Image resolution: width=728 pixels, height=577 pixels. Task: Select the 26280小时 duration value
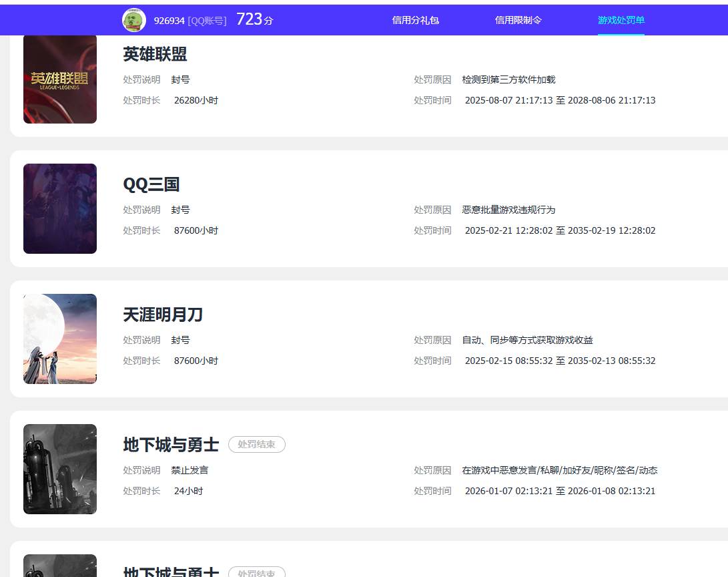(x=196, y=100)
